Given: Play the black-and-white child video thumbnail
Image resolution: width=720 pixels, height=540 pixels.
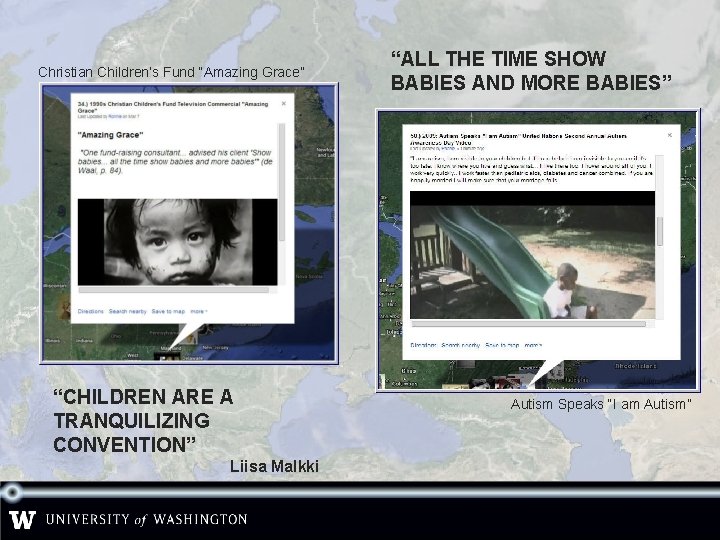Looking at the screenshot, I should click(x=178, y=242).
